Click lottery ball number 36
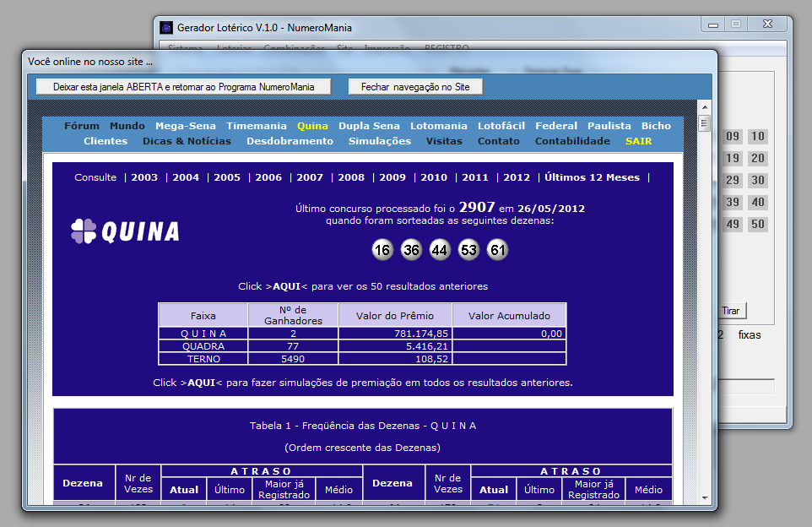Viewport: 812px width, 527px height. (411, 250)
